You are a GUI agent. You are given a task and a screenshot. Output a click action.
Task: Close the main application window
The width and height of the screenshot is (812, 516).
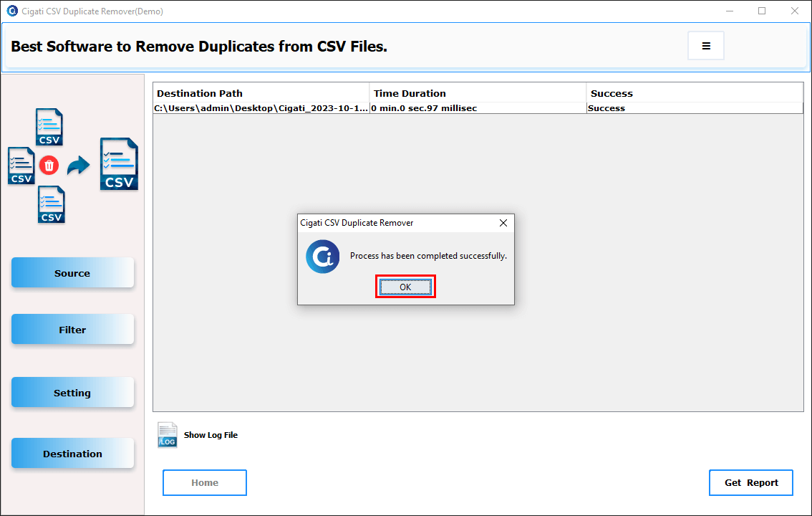coord(794,11)
